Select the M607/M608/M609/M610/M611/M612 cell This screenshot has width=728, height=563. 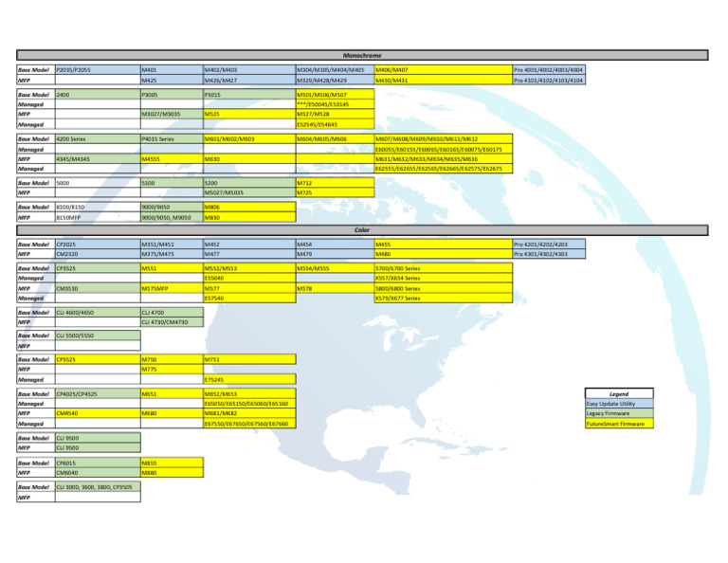[x=444, y=139]
